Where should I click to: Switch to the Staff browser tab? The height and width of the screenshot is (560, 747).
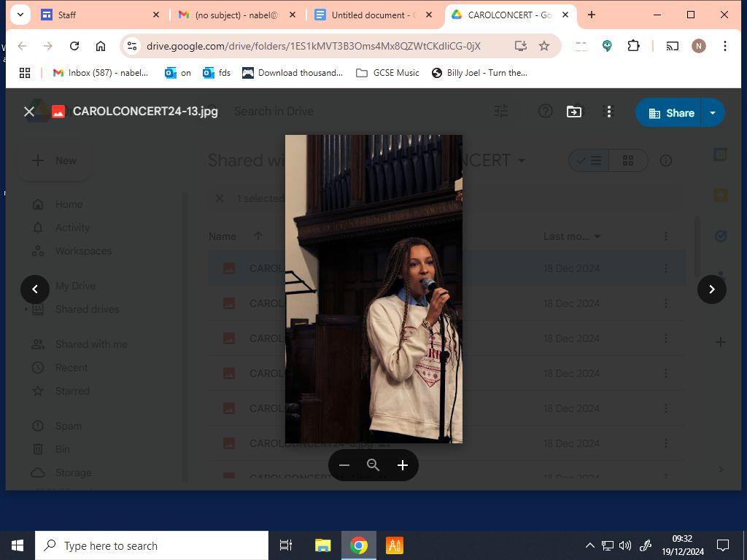coord(95,15)
